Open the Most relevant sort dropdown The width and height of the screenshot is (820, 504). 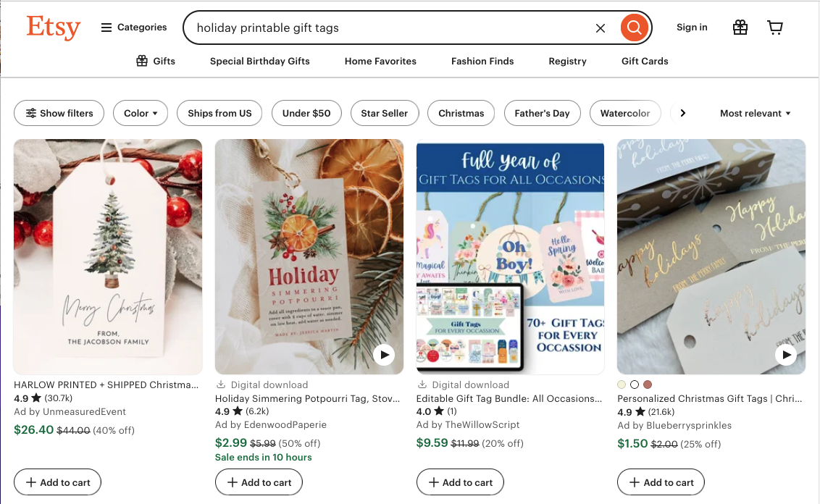click(755, 113)
